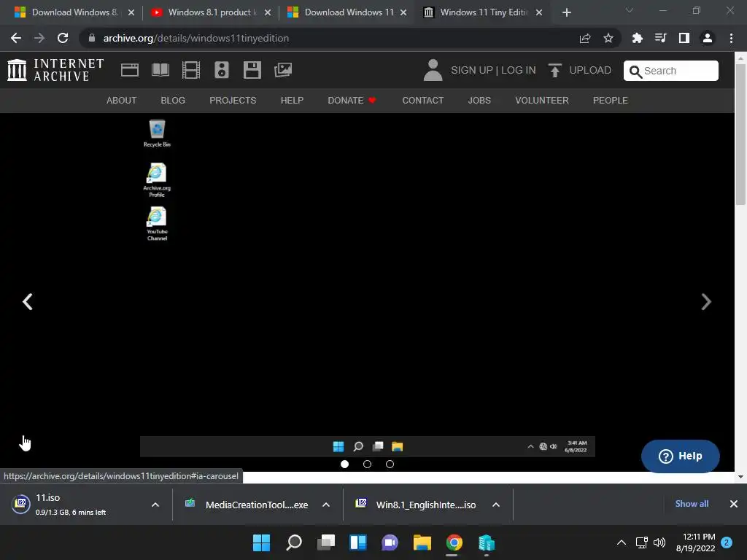Click the LOG IN link
The height and width of the screenshot is (560, 747).
click(x=519, y=70)
